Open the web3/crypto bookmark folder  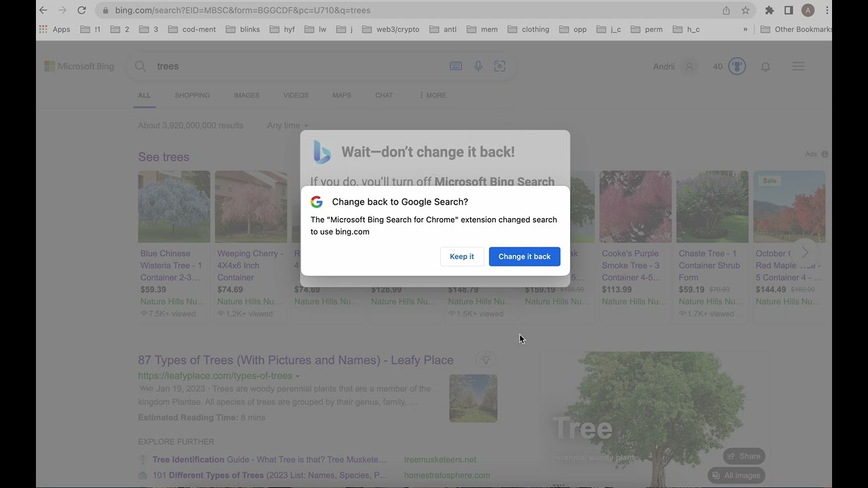pos(391,29)
